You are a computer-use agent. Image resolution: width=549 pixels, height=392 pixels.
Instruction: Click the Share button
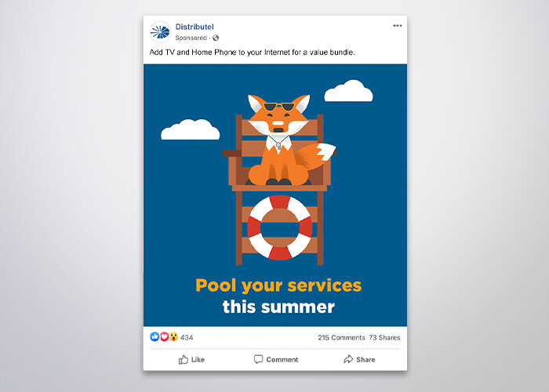(x=359, y=359)
